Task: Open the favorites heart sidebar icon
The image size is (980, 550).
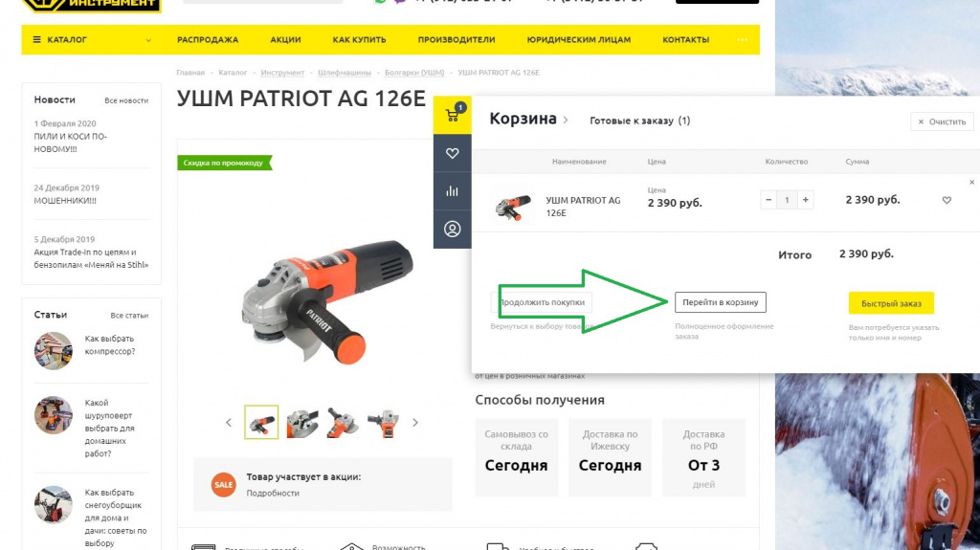Action: (452, 153)
